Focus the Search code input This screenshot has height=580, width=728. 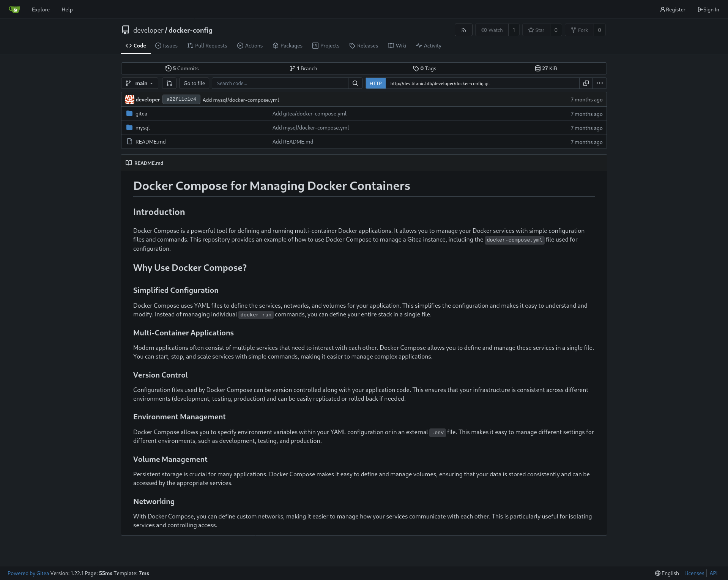(x=280, y=83)
